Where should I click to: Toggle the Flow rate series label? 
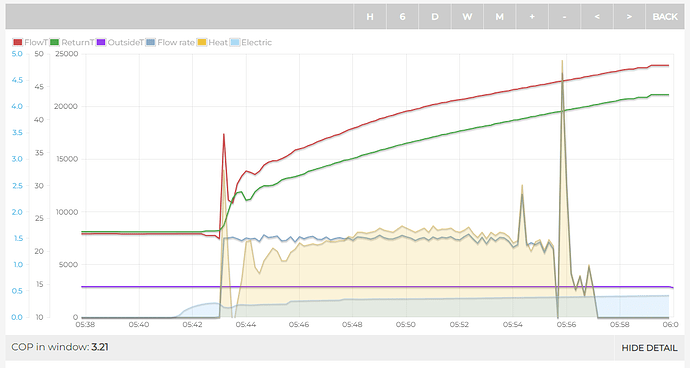pyautogui.click(x=176, y=42)
